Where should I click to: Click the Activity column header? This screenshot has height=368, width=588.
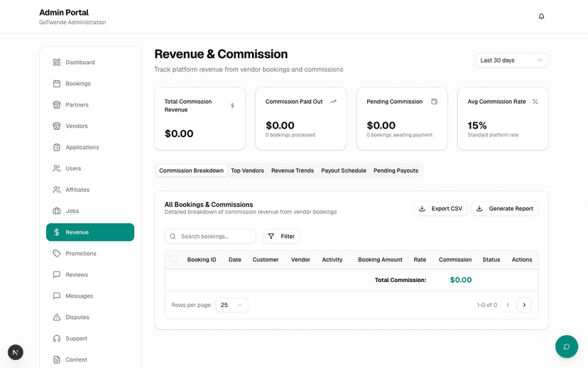tap(332, 259)
